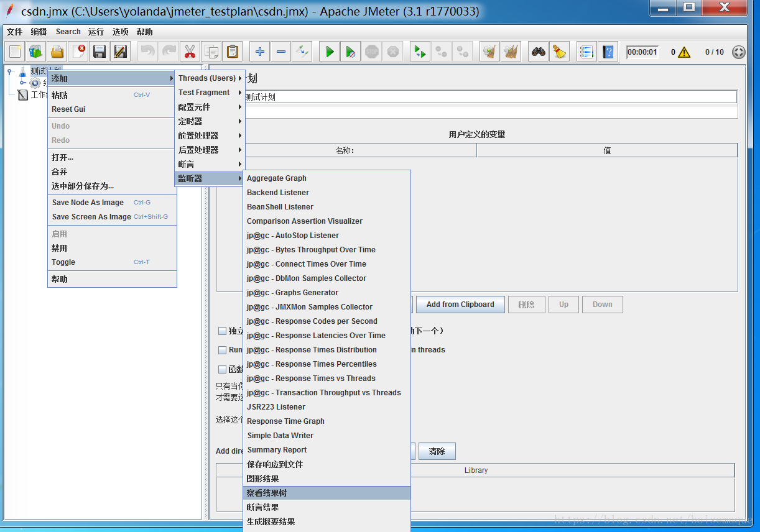The image size is (760, 532).
Task: Click the Undo toolbar icon
Action: coord(148,52)
